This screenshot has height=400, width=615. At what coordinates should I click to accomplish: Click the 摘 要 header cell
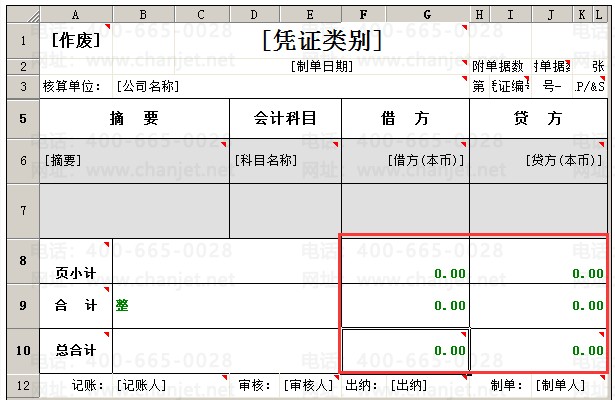point(135,118)
